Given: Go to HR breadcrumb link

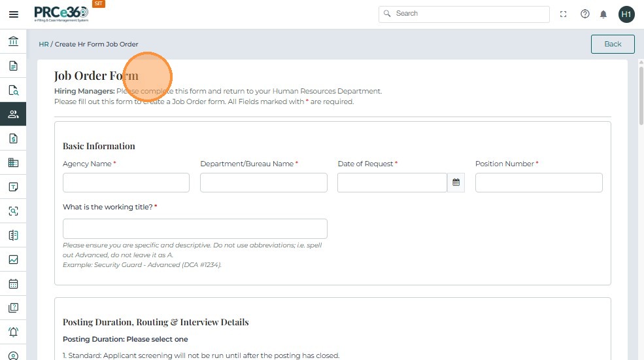Looking at the screenshot, I should coord(44,45).
